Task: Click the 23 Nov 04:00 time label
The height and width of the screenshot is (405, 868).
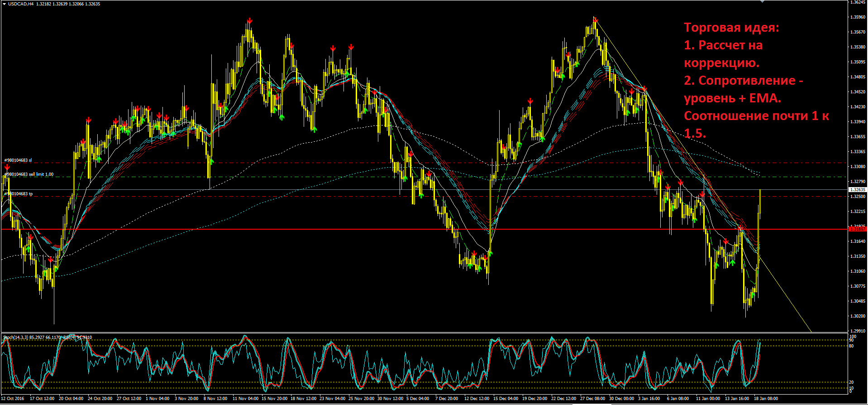Action: [332, 399]
